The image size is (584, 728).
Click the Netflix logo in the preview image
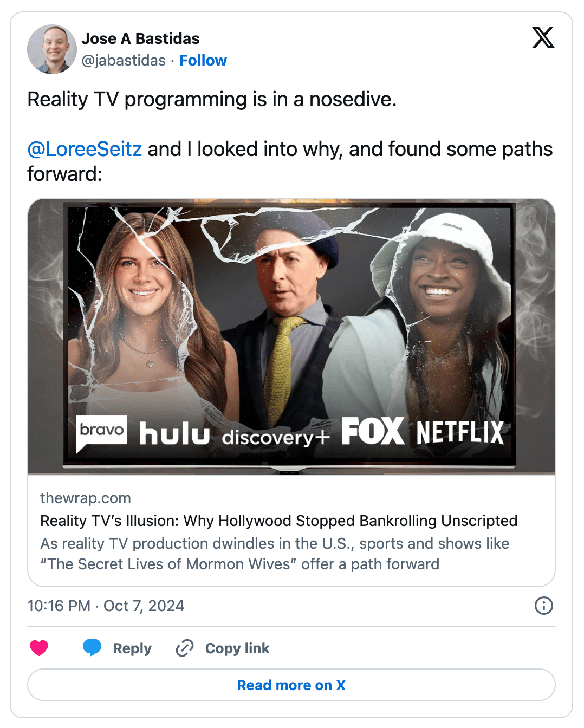(x=460, y=432)
